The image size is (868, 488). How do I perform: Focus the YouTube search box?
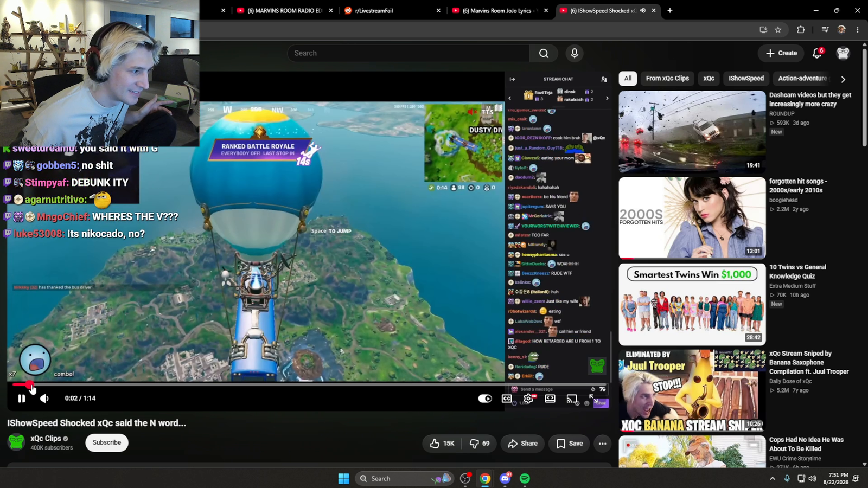pos(409,53)
